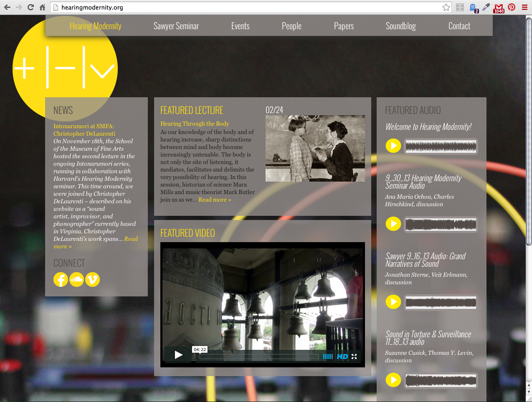Go to the Events page
Image resolution: width=532 pixels, height=402 pixels.
pyautogui.click(x=240, y=26)
